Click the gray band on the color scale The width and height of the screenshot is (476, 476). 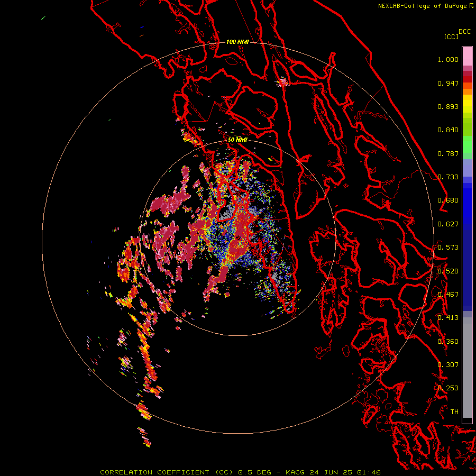[x=467, y=368]
